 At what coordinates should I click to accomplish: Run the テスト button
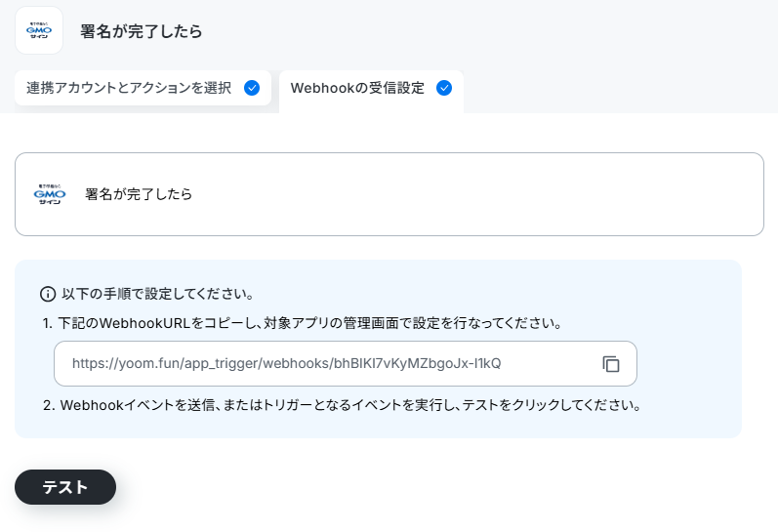65,487
